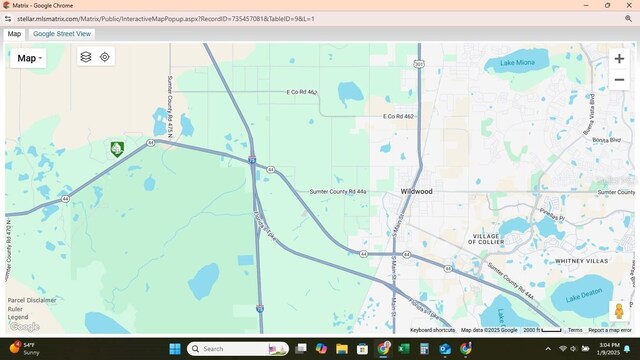640x360 pixels.
Task: Zoom out with the minus button
Action: pos(619,80)
